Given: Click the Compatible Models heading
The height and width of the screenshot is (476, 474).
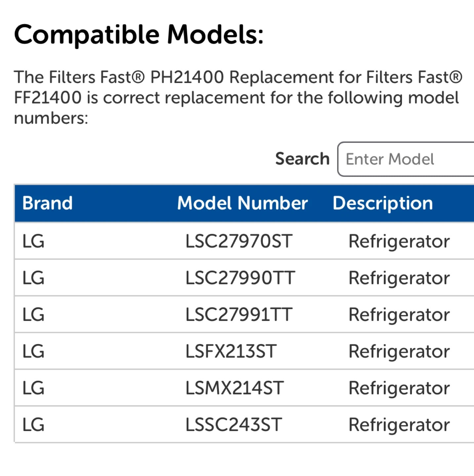Looking at the screenshot, I should click(x=139, y=34).
